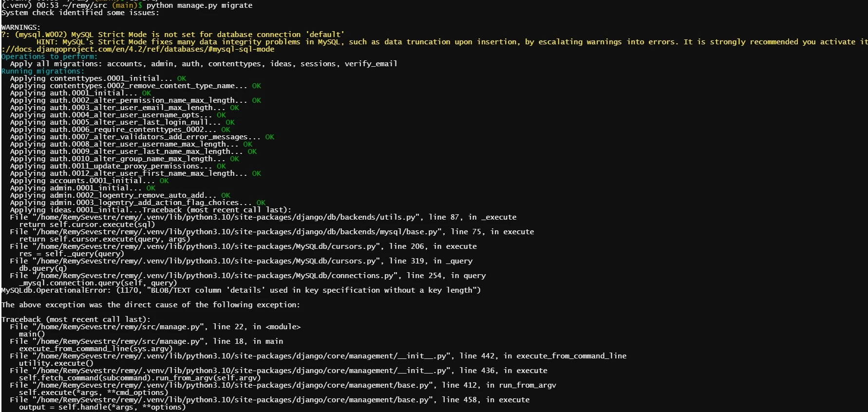
Task: Click the 'Apply all migrations' app list line
Action: tap(204, 64)
